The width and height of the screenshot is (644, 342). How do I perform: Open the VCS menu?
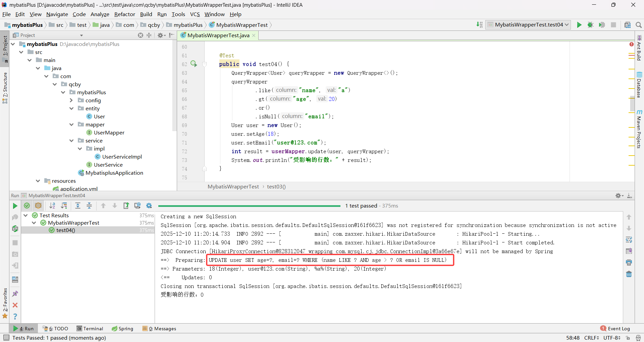tap(195, 14)
